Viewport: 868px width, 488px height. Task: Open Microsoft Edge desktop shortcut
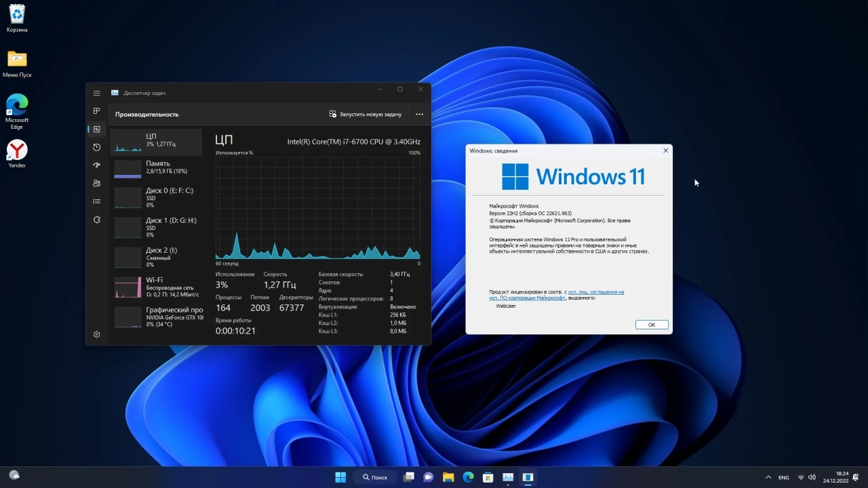(x=17, y=112)
